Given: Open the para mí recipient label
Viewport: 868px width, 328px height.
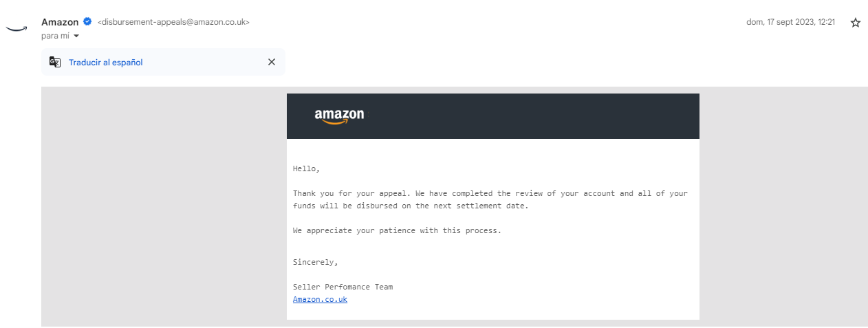Looking at the screenshot, I should tap(55, 36).
